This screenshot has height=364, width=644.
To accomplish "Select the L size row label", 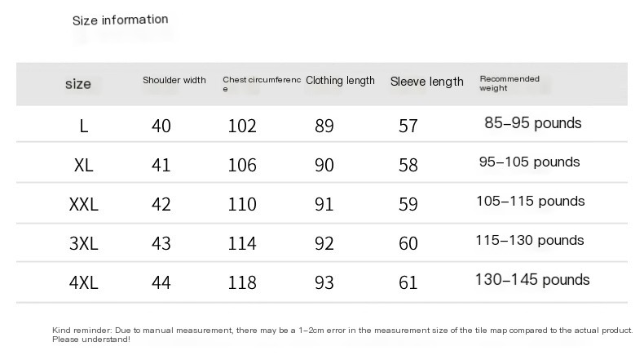I will coord(84,126).
